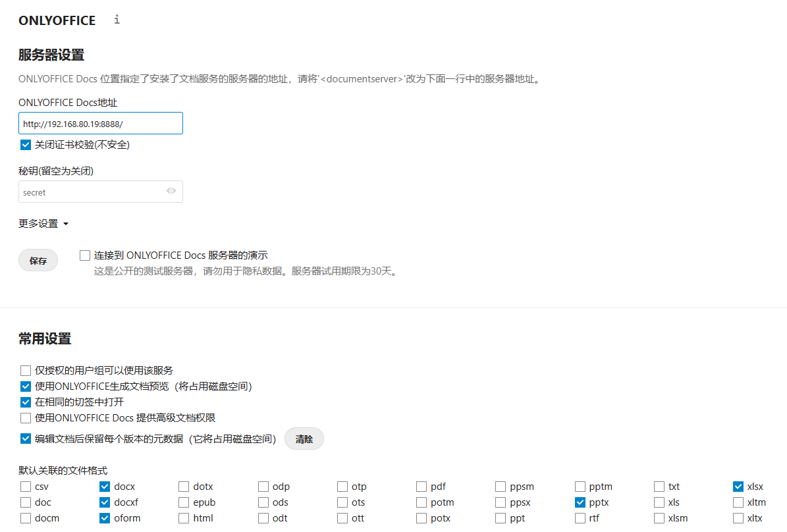Focus the ONLYOFFICE Docs地址 input field
Screen dimensions: 787x532
tap(101, 124)
